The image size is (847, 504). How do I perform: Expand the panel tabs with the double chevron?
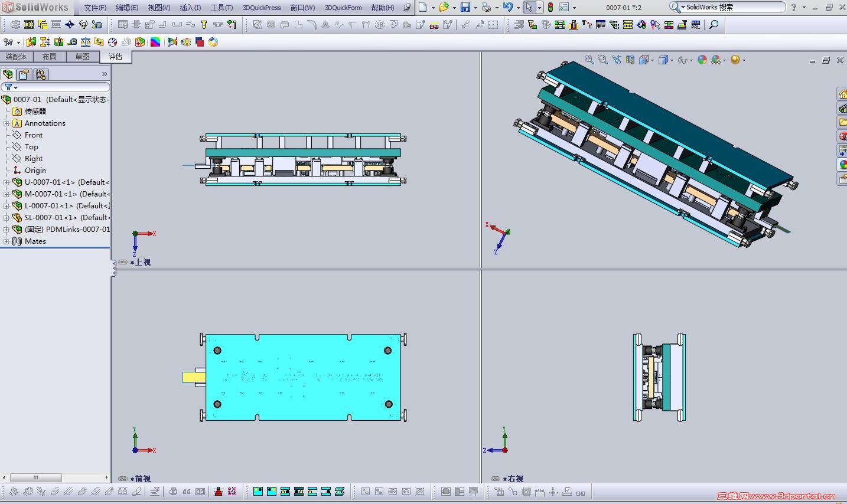pyautogui.click(x=105, y=74)
